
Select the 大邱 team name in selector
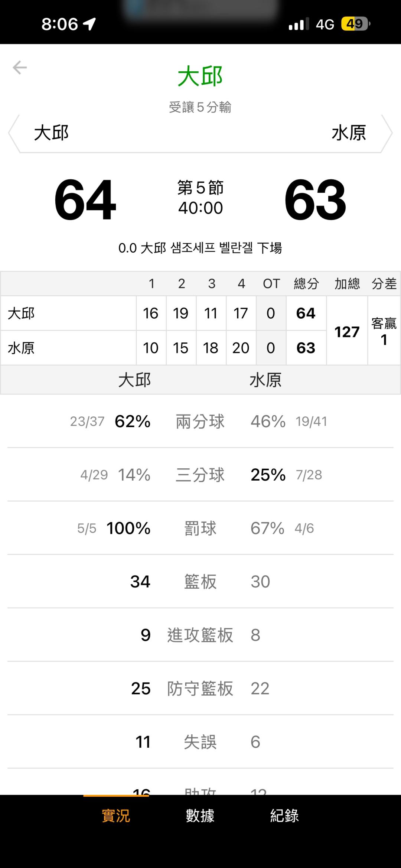point(52,133)
